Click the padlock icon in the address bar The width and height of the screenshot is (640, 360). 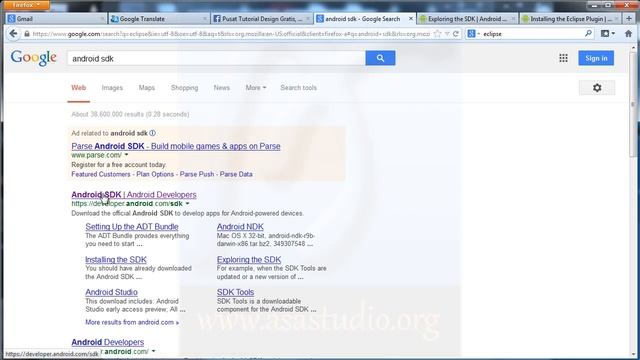[x=27, y=34]
